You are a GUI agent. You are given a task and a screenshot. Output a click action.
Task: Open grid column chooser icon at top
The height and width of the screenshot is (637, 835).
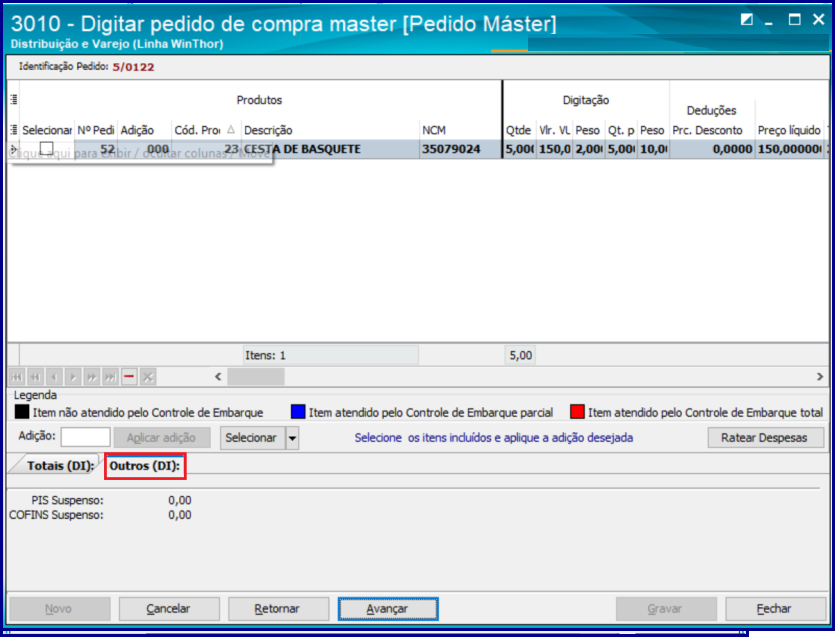(x=14, y=100)
